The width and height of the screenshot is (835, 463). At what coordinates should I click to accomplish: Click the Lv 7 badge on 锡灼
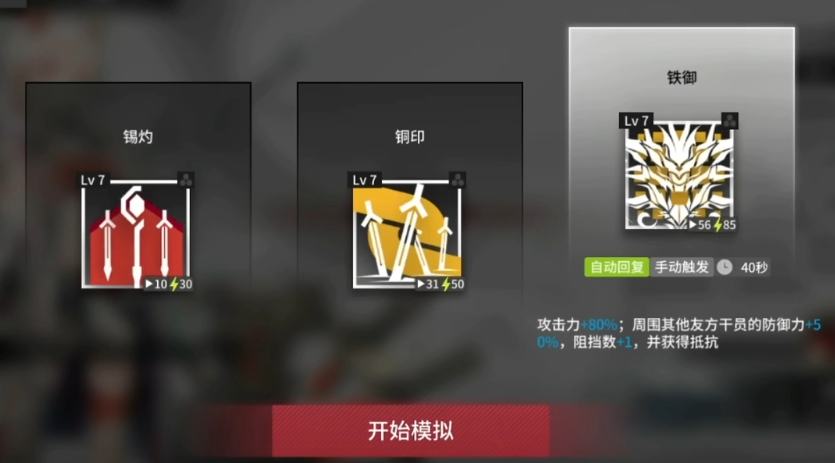[x=93, y=180]
